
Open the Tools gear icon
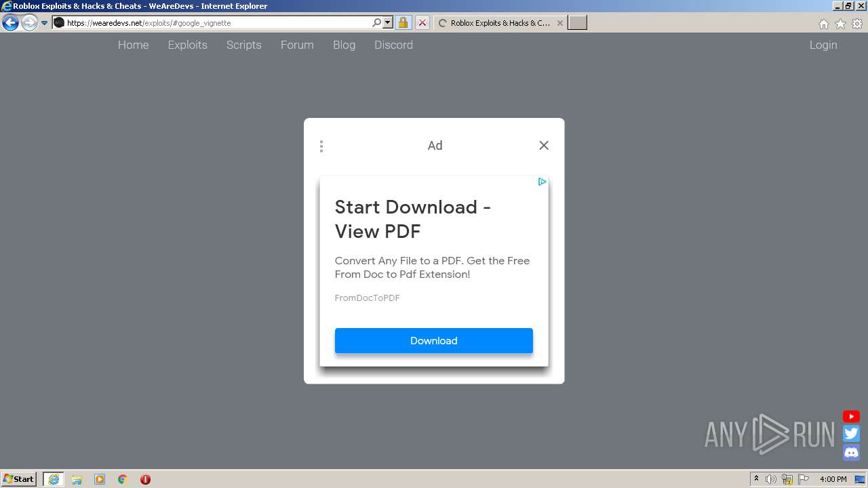tap(857, 24)
